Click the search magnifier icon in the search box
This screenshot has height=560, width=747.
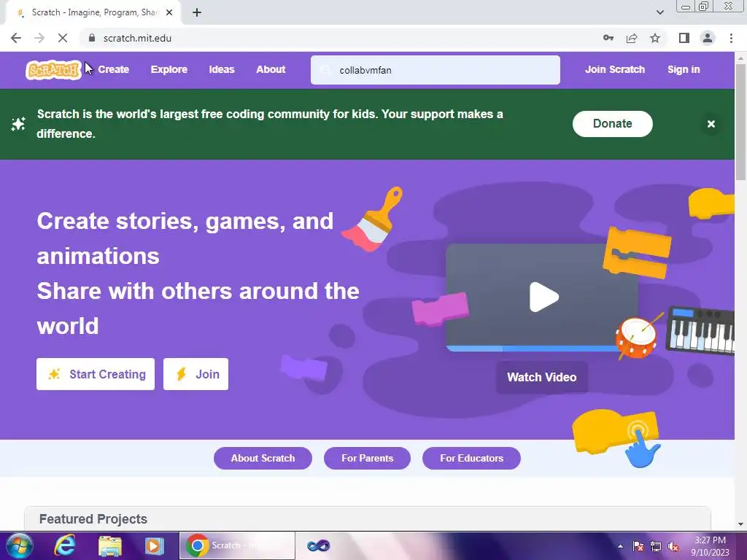pyautogui.click(x=325, y=71)
